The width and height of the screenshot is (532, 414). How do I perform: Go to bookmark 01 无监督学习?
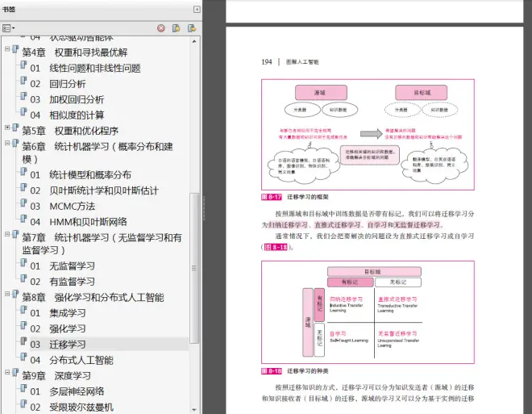coord(72,266)
